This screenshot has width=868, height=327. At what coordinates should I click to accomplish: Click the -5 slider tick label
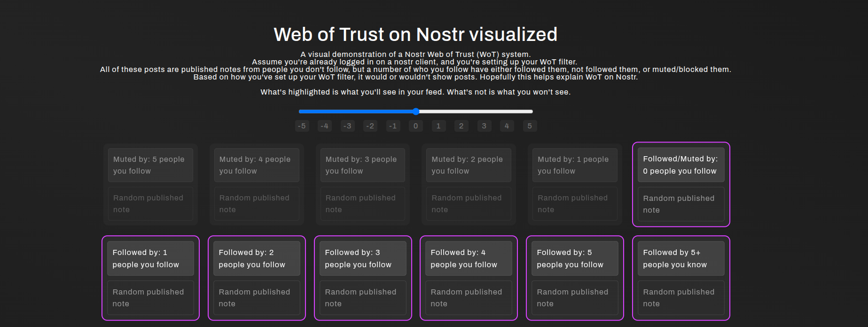tap(302, 126)
